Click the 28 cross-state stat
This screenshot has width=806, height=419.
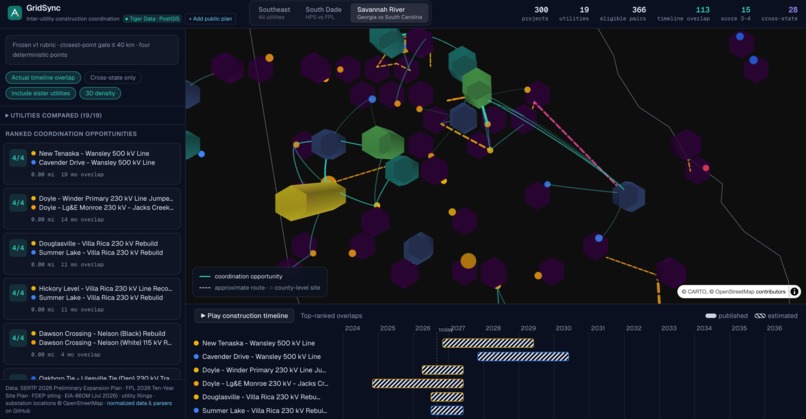(x=779, y=13)
